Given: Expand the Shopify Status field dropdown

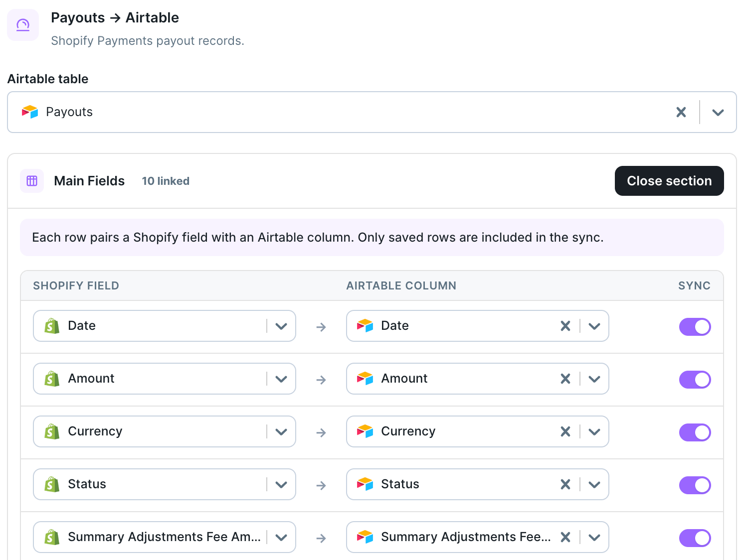Looking at the screenshot, I should point(281,485).
